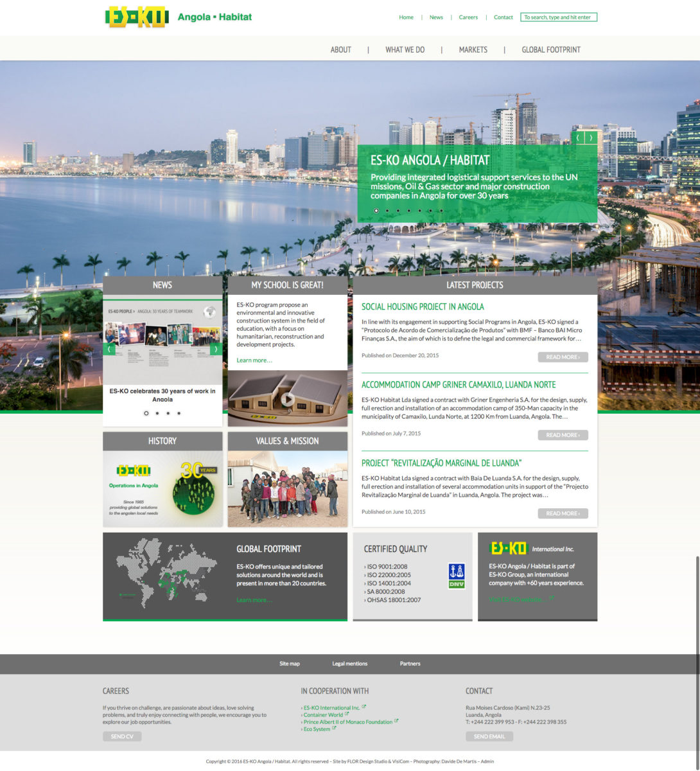Image resolution: width=700 pixels, height=771 pixels.
Task: Show next news slide arrow
Action: [x=216, y=350]
